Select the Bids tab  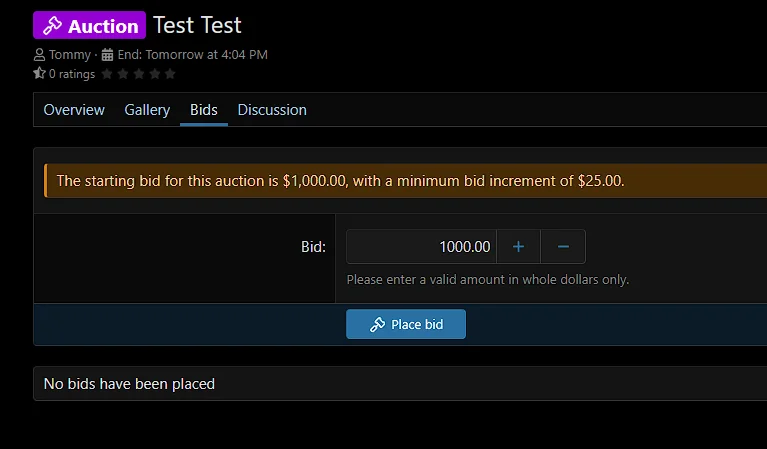[203, 110]
